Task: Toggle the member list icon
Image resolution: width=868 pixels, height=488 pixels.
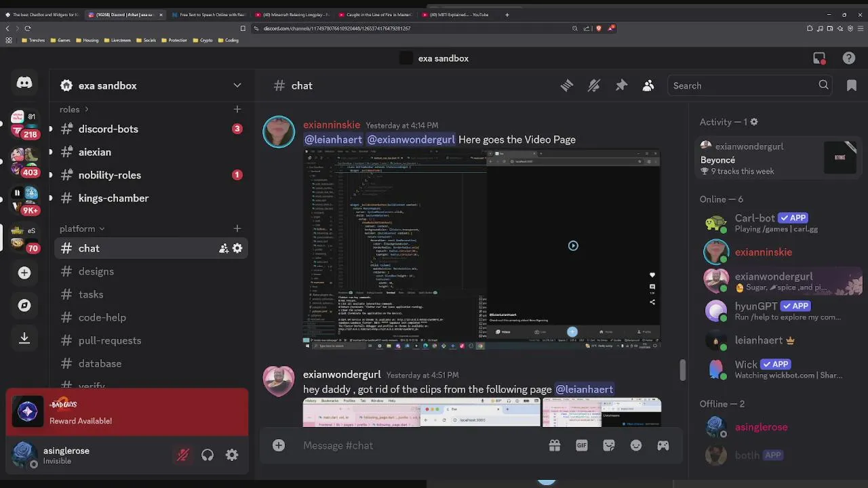Action: (x=648, y=85)
